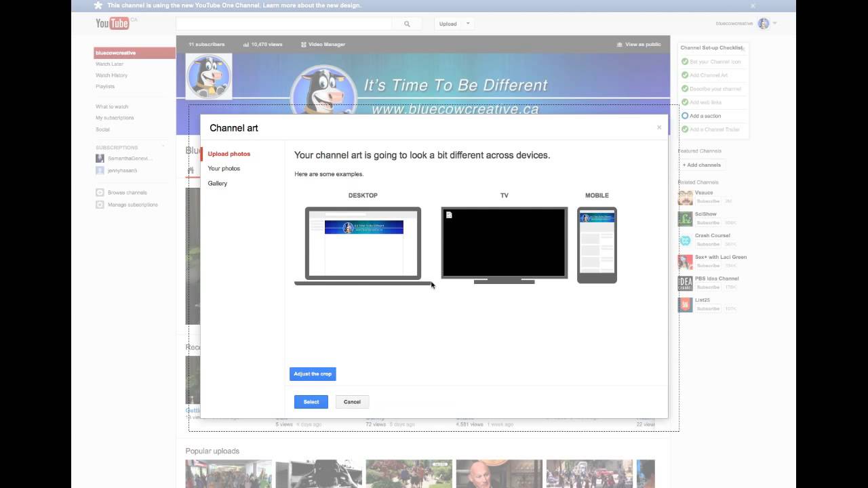Click the YouTube logo
The height and width of the screenshot is (488, 868).
[113, 24]
